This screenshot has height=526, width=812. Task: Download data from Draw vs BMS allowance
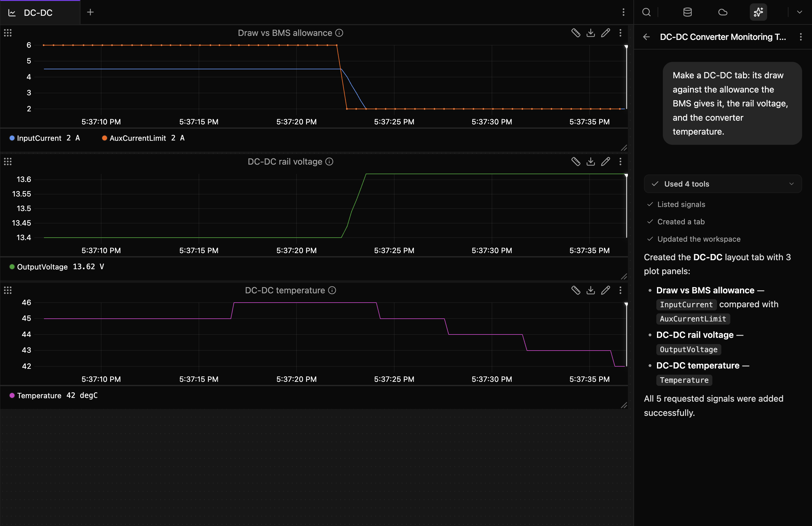click(x=590, y=33)
